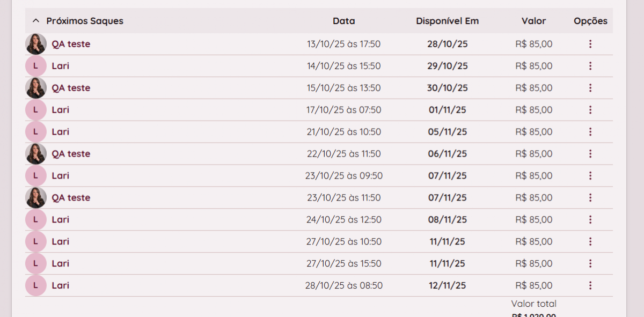Image resolution: width=644 pixels, height=317 pixels.
Task: Click the Disponível Em column header
Action: click(447, 21)
